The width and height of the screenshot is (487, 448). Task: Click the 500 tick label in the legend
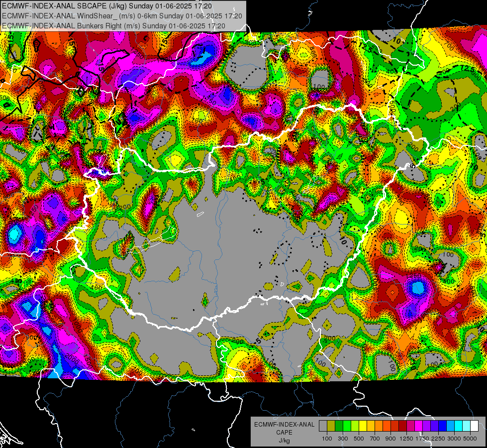(x=359, y=439)
